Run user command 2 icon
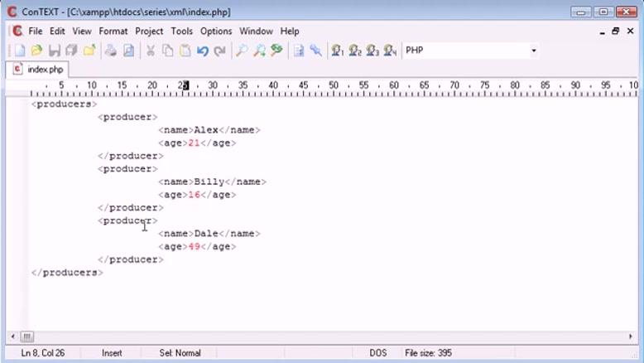 [x=355, y=51]
